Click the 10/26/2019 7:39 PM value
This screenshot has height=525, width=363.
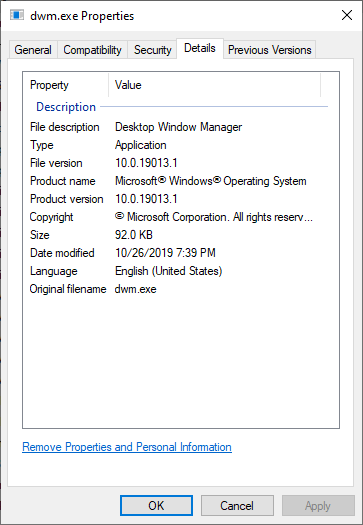165,253
